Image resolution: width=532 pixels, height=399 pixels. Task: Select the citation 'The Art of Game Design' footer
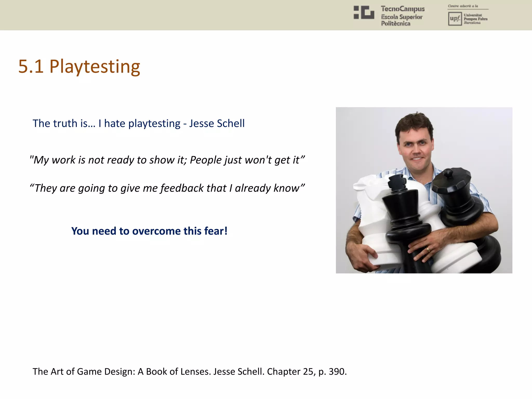click(x=190, y=371)
